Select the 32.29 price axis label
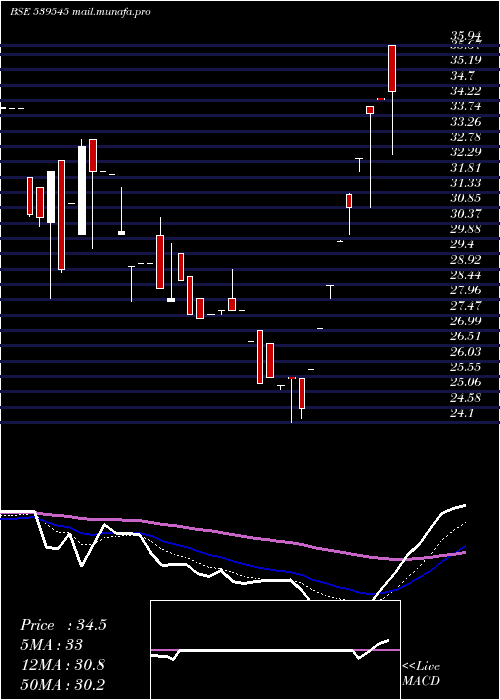Viewport: 500px width, 700px height. pyautogui.click(x=465, y=152)
